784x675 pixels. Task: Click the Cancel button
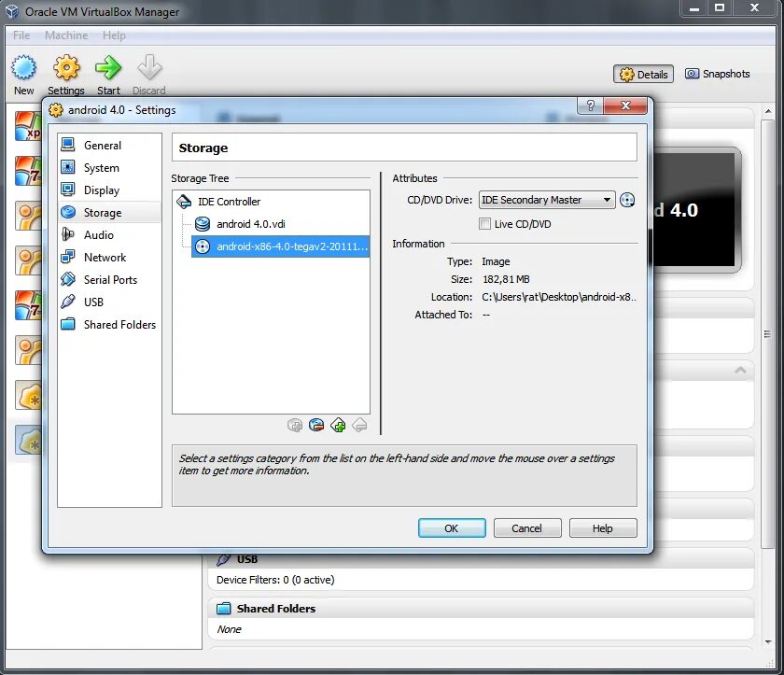point(527,528)
